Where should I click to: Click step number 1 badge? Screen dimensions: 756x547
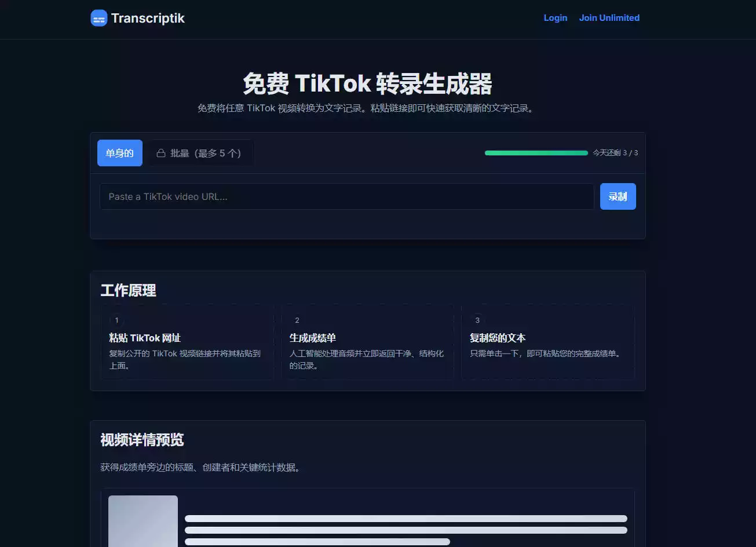point(116,320)
